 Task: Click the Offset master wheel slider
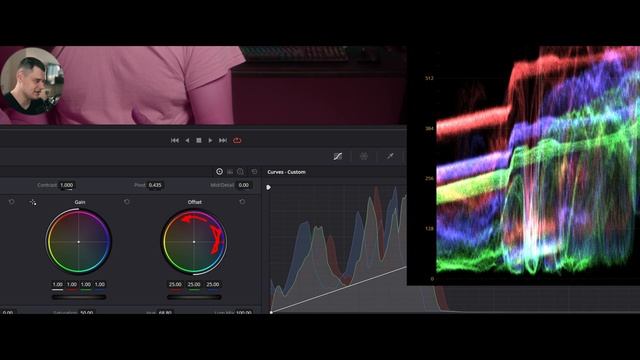194,297
